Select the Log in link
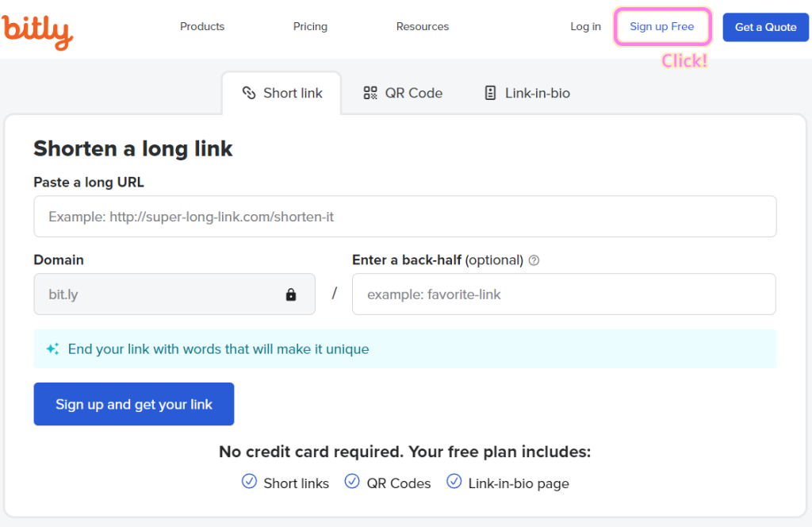 (585, 26)
